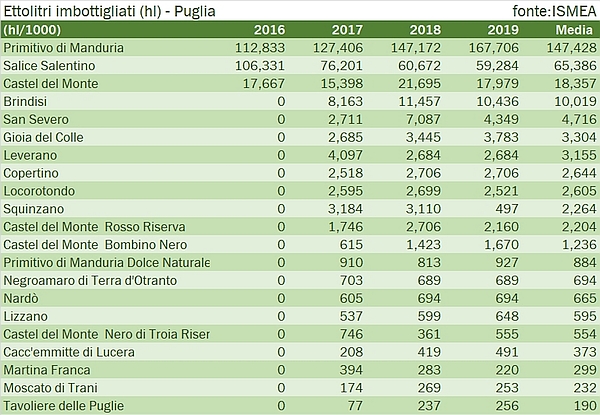
Task: Select the 106,331 cell for Salice Salentino
Action: click(x=259, y=65)
